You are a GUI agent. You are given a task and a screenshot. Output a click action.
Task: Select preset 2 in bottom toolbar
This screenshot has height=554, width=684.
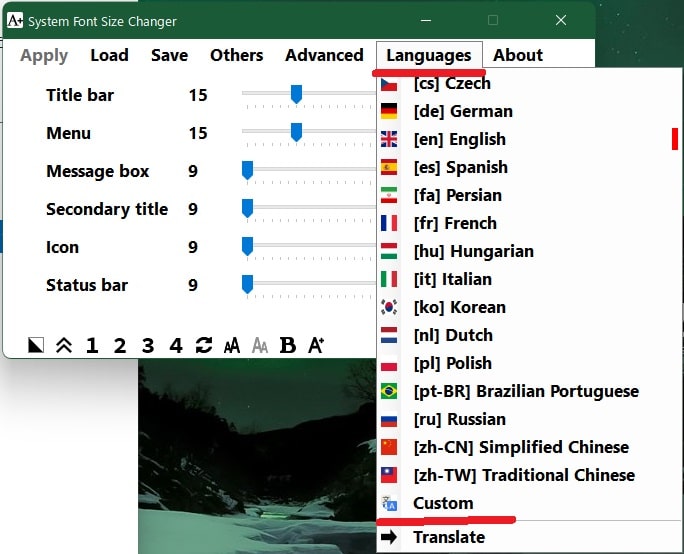click(120, 345)
